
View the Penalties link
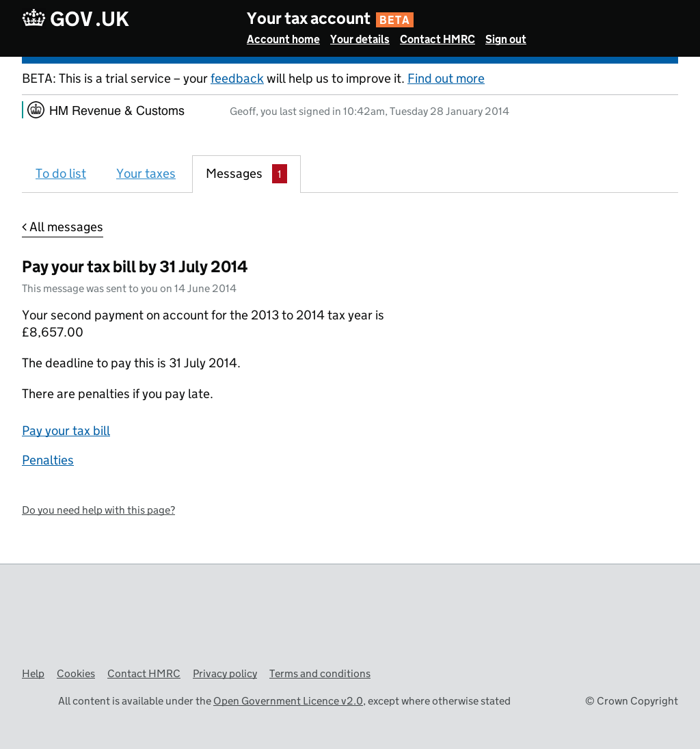(x=48, y=460)
